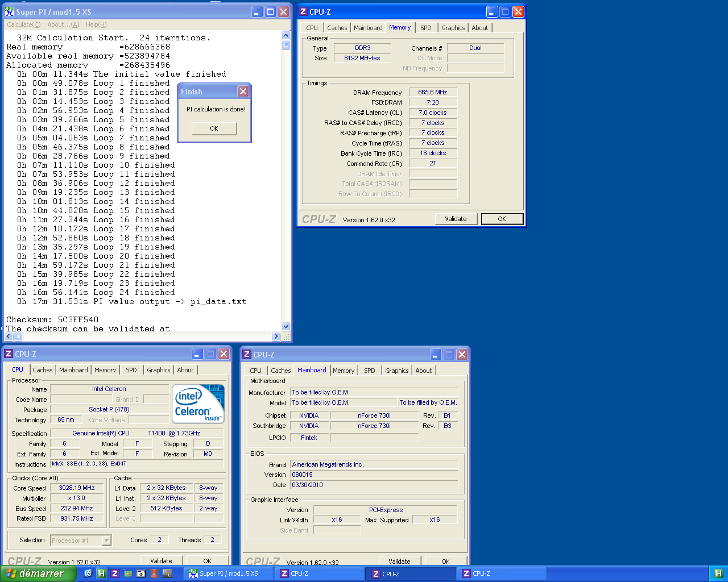Click Super PI horizontal scrollbar left arrow
Screen dimensions: 728x582
9,336
